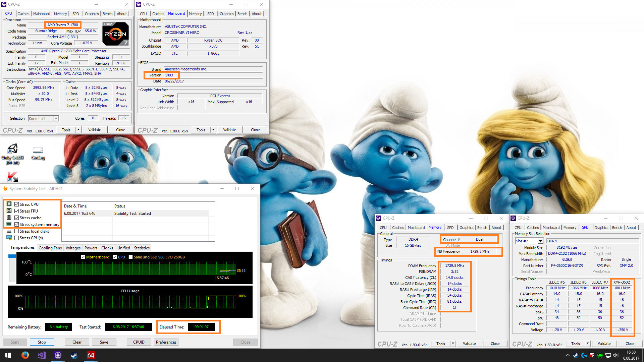The width and height of the screenshot is (644, 362).
Task: Click the Steam icon in the system tray
Action: (x=576, y=355)
